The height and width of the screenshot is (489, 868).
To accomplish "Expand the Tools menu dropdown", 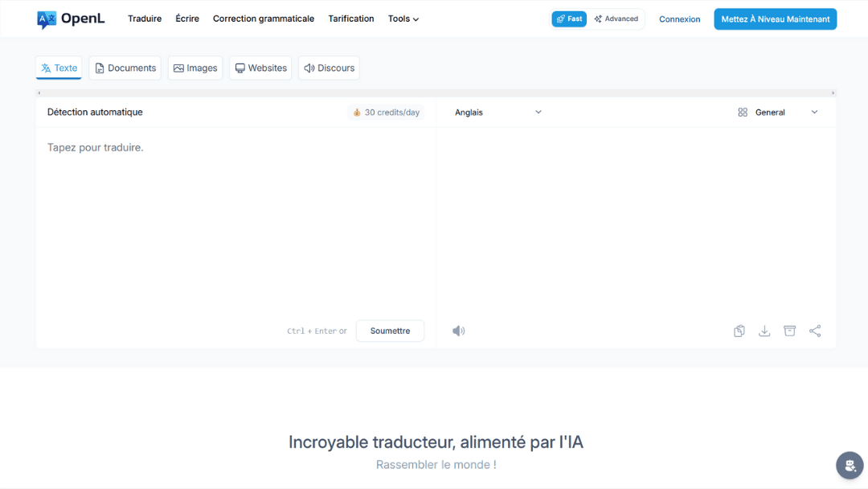I will coord(403,19).
